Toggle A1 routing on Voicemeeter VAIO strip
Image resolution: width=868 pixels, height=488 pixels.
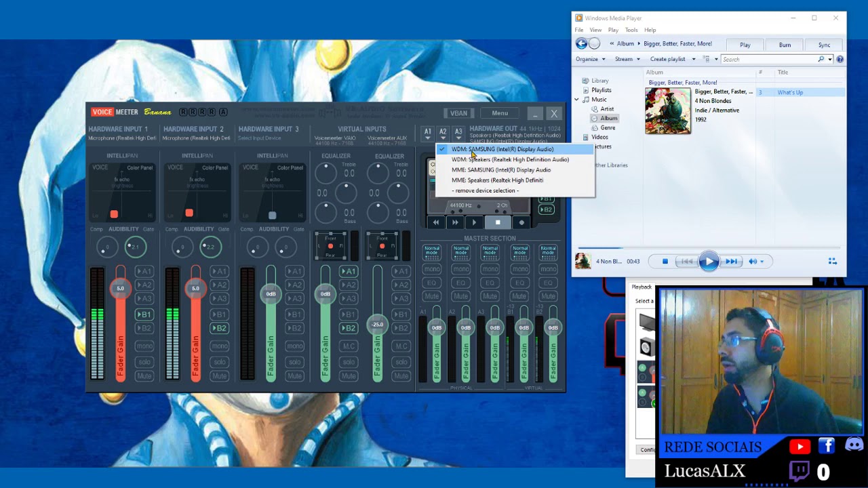coord(348,272)
